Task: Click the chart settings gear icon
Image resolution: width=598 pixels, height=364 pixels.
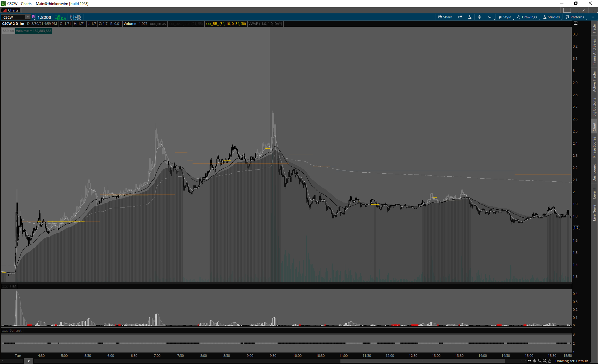Action: [479, 17]
